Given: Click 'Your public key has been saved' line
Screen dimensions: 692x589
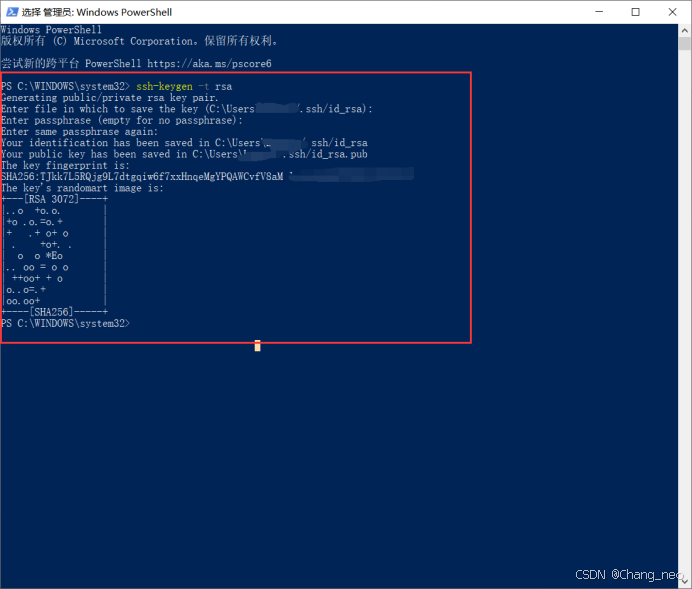Looking at the screenshot, I should point(184,154).
